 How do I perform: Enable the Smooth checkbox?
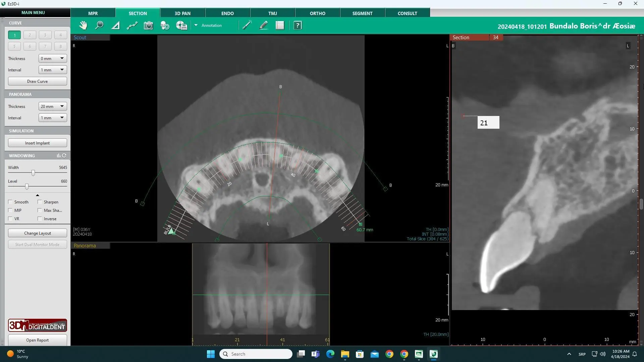pyautogui.click(x=10, y=202)
